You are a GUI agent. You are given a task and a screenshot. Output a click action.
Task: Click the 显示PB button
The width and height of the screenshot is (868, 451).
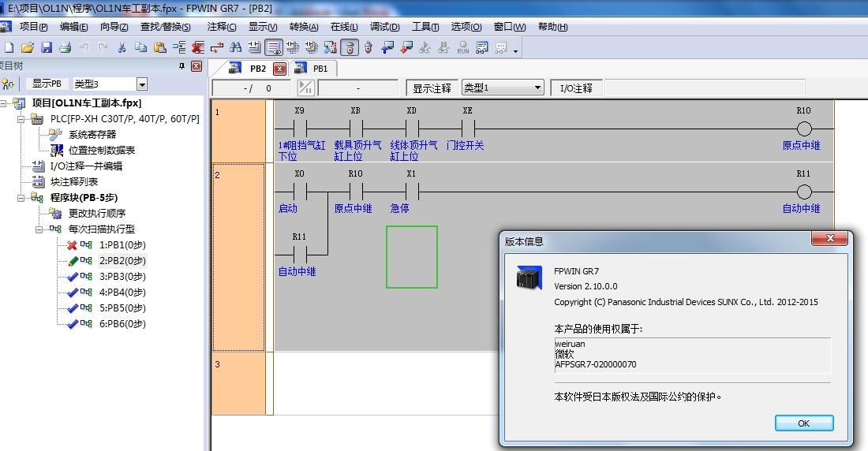pyautogui.click(x=47, y=84)
